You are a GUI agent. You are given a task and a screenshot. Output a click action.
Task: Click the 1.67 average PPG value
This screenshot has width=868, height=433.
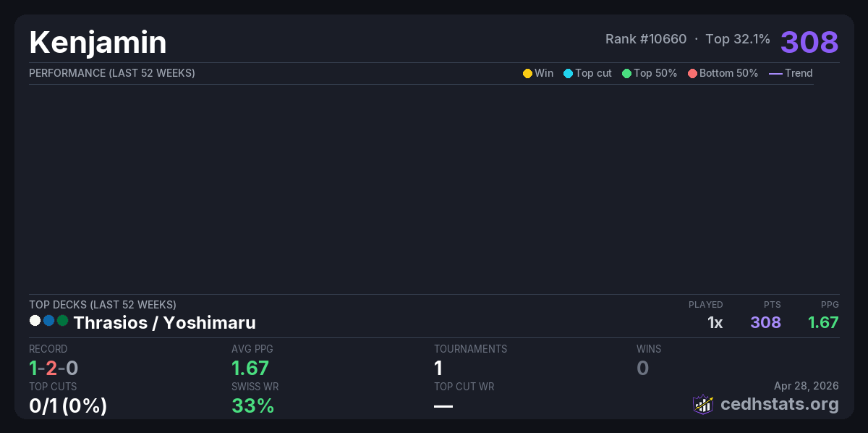pyautogui.click(x=250, y=369)
